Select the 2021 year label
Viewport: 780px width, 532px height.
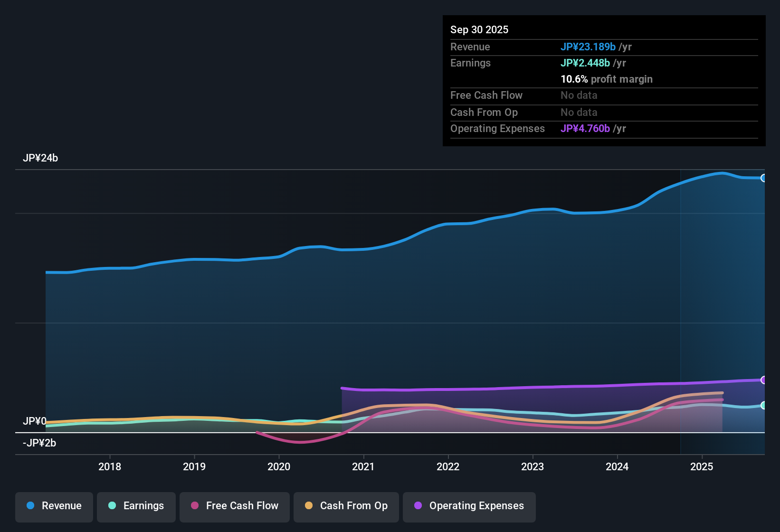tap(363, 466)
